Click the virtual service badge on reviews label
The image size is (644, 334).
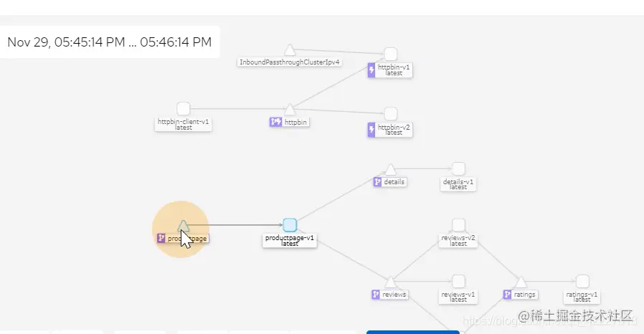(x=375, y=294)
